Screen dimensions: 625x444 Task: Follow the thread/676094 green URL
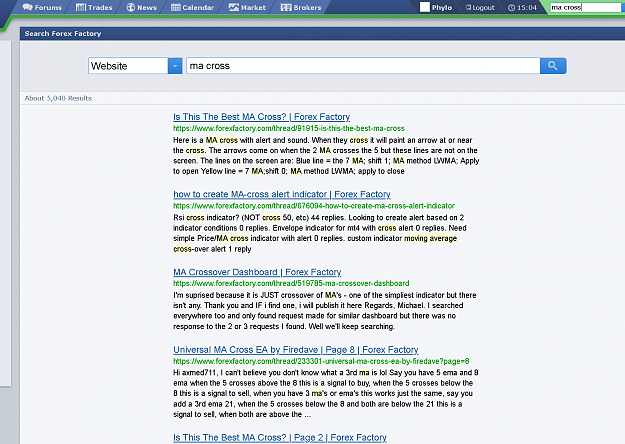314,206
